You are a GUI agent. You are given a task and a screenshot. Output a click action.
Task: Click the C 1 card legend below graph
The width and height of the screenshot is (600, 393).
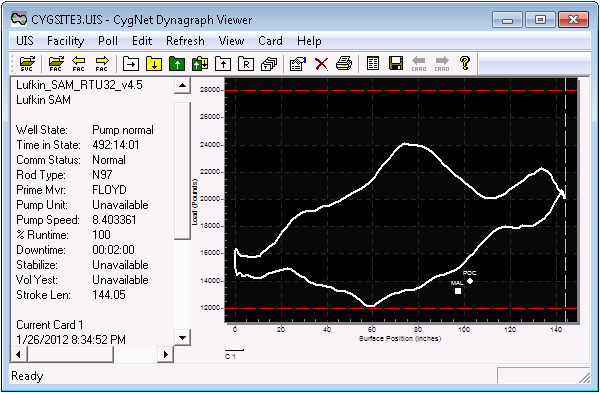coord(234,354)
